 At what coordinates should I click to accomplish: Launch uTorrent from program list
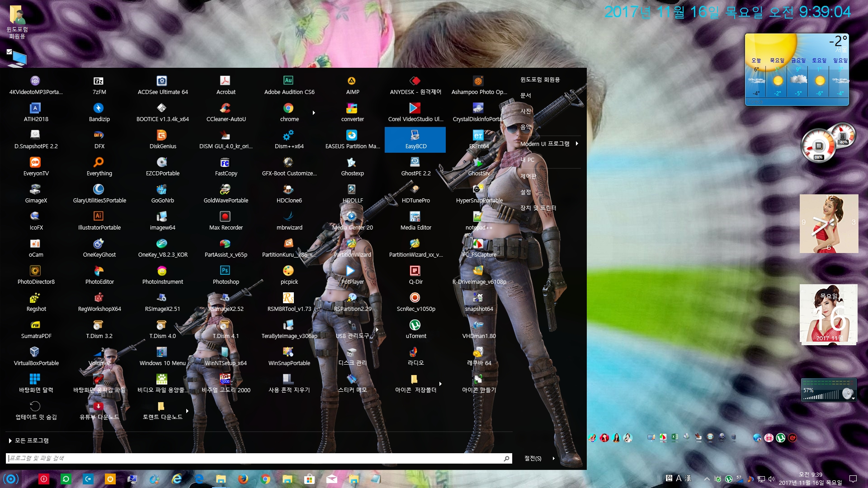point(415,330)
